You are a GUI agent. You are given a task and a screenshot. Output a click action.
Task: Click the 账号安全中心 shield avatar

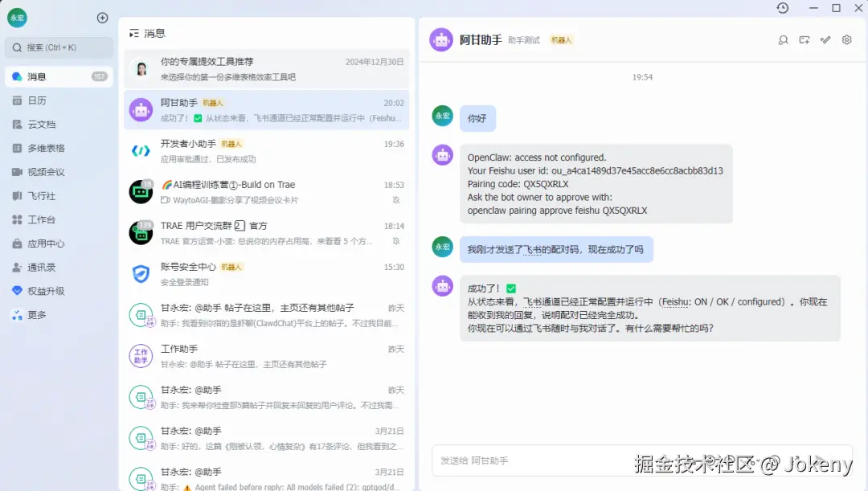141,273
